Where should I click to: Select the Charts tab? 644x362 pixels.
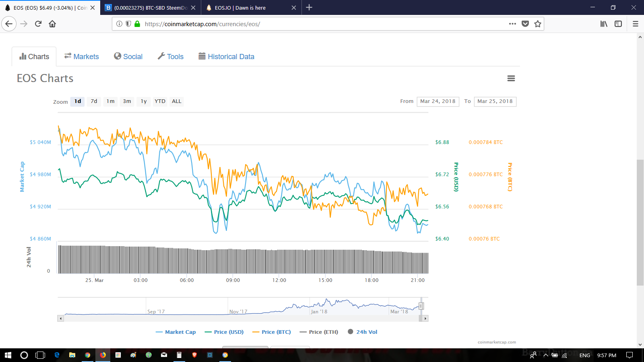(x=34, y=57)
